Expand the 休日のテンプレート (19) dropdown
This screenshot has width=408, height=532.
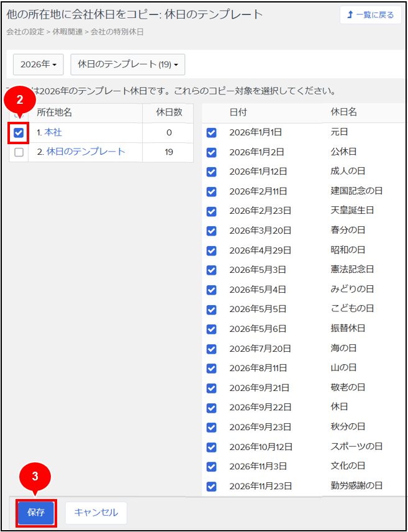pos(127,64)
